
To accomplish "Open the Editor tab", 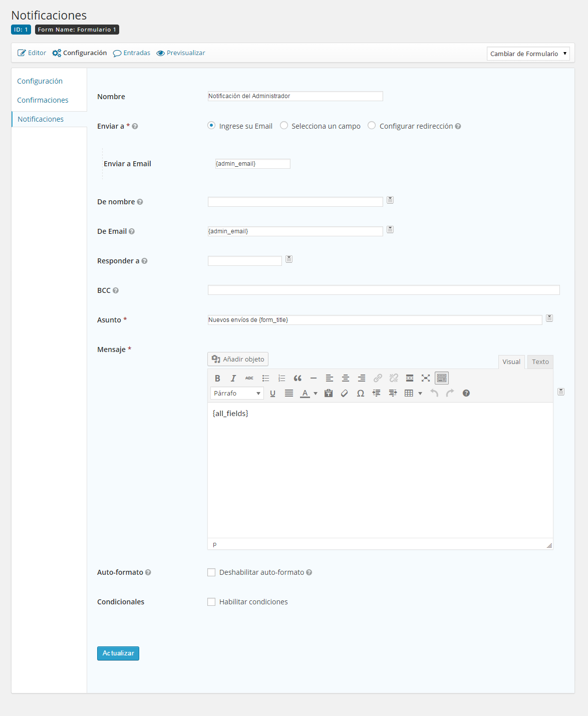I will coord(32,53).
